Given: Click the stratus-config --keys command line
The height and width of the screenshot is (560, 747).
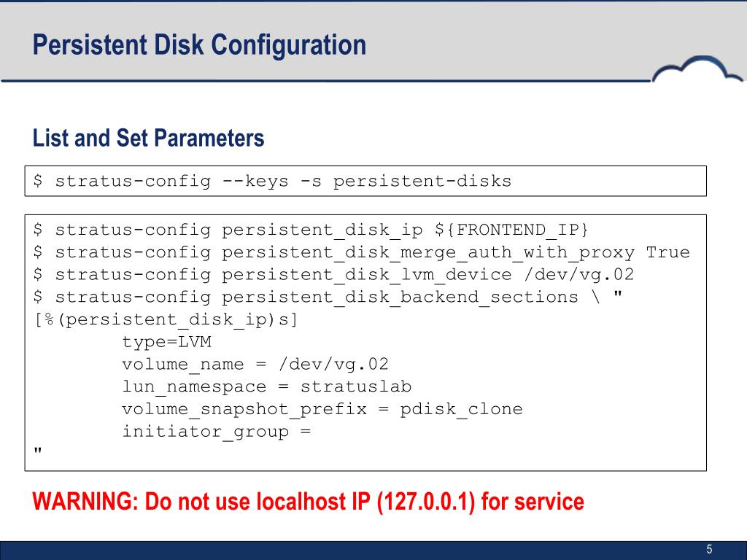Looking at the screenshot, I should point(273,181).
